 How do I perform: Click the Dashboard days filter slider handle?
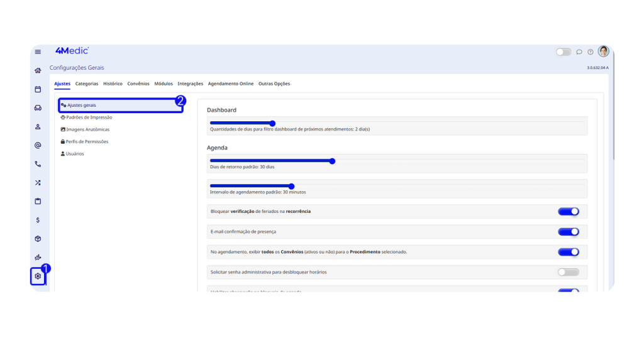(x=272, y=123)
